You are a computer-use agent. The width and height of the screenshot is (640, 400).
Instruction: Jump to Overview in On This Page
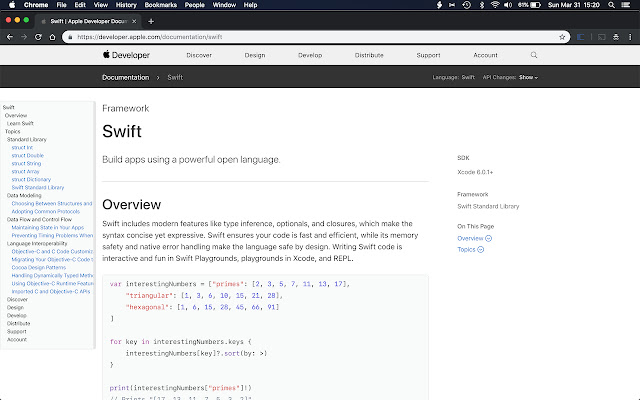pos(471,239)
